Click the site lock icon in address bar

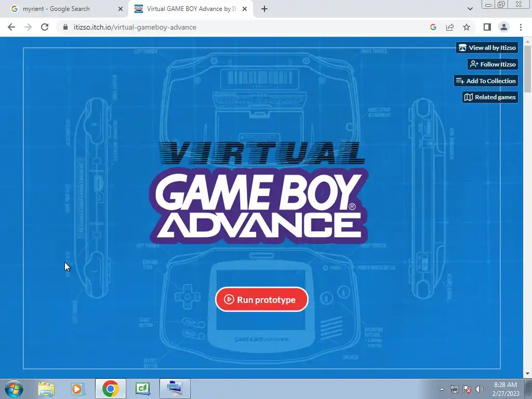click(x=65, y=27)
